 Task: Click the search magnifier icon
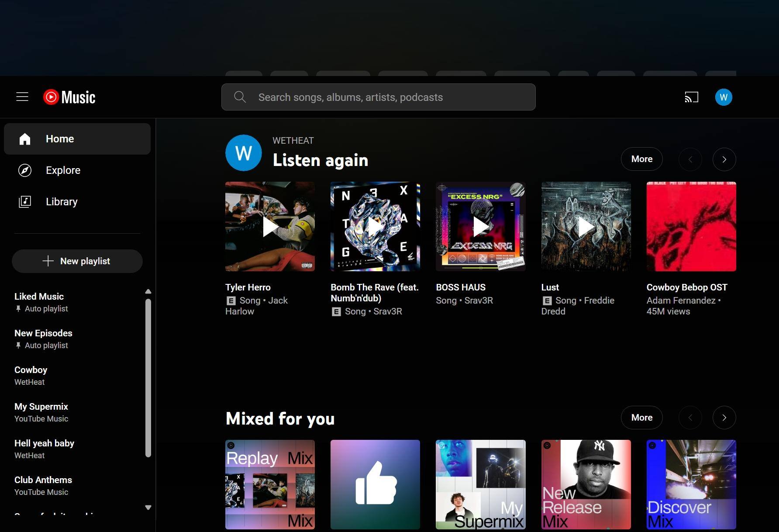coord(240,97)
